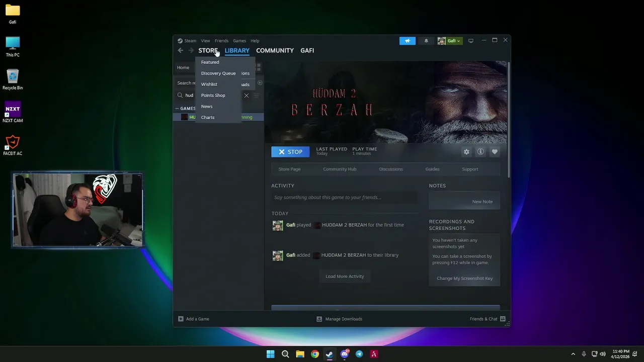Image resolution: width=644 pixels, height=362 pixels.
Task: Go back with the navigation arrow
Action: (181, 50)
